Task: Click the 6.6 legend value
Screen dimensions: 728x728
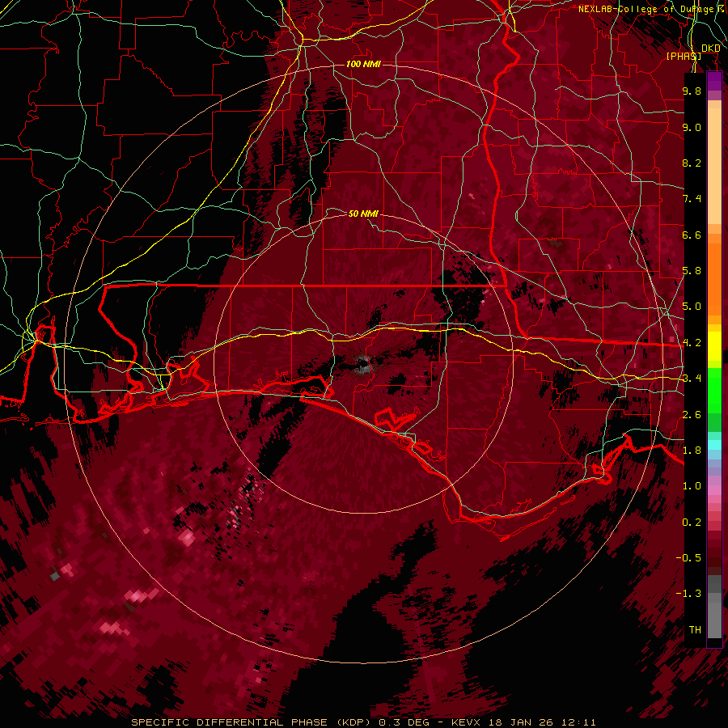Action: point(692,235)
